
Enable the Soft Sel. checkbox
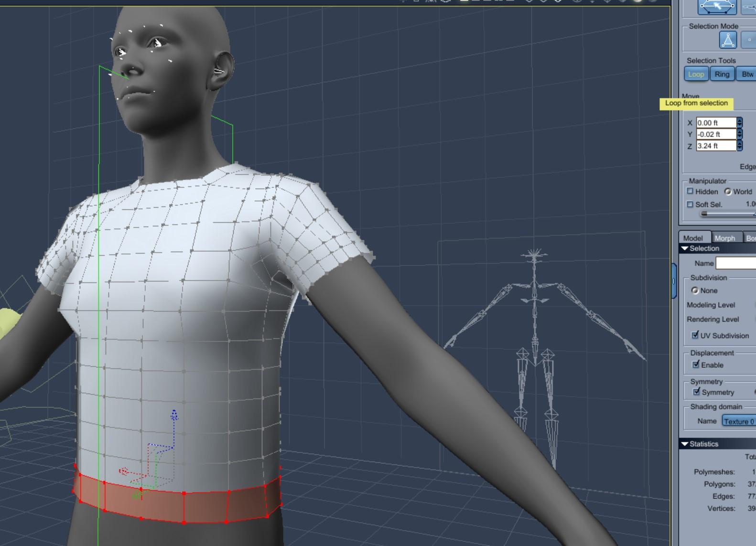click(x=690, y=204)
